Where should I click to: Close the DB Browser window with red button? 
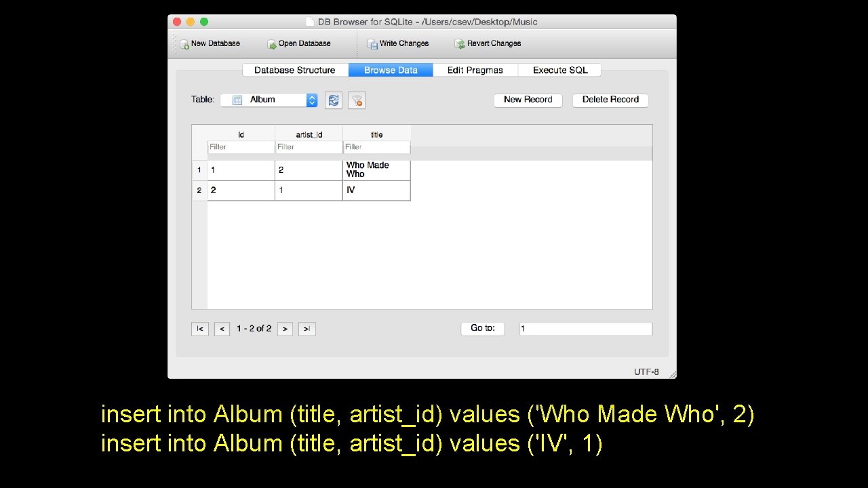pos(177,22)
